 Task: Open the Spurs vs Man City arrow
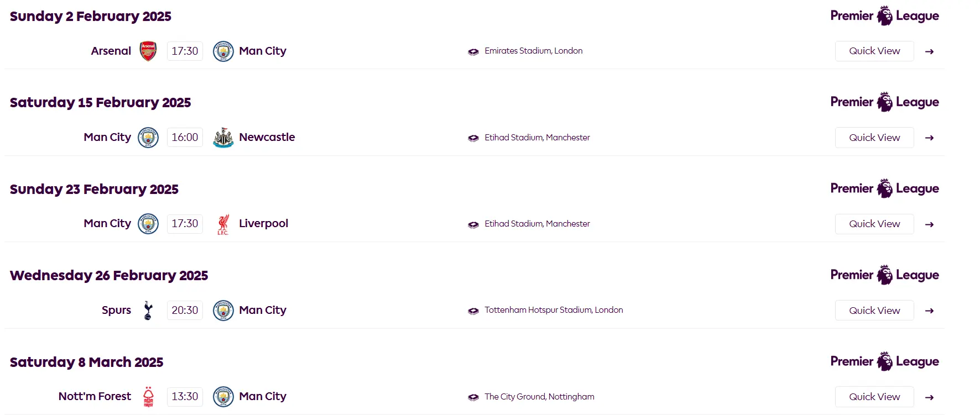(x=930, y=311)
